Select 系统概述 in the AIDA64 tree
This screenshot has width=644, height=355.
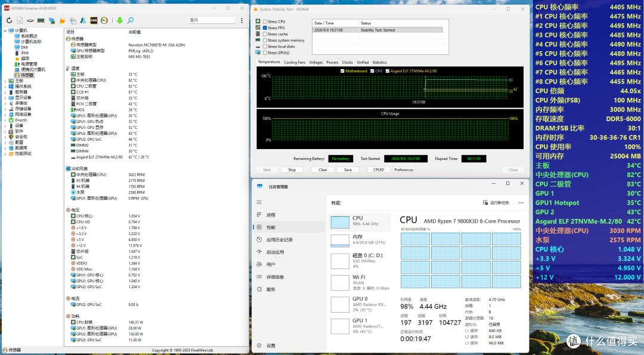(x=29, y=36)
